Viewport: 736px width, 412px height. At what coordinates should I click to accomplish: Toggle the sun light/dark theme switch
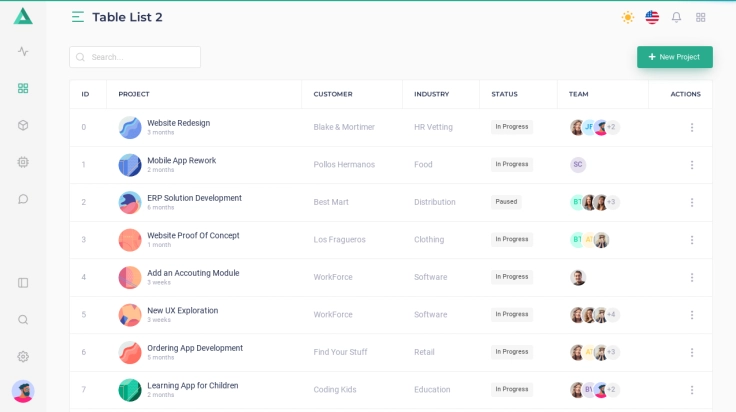pyautogui.click(x=628, y=17)
